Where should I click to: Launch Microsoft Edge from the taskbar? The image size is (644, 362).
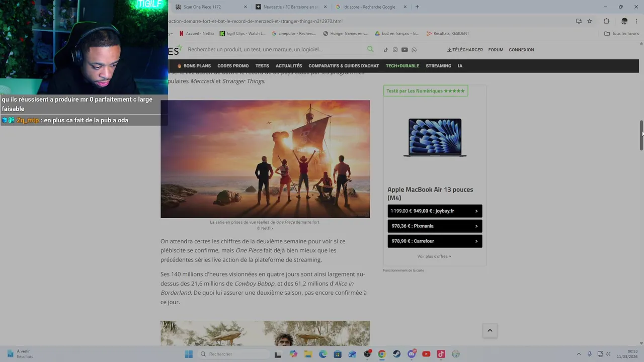pos(323,354)
